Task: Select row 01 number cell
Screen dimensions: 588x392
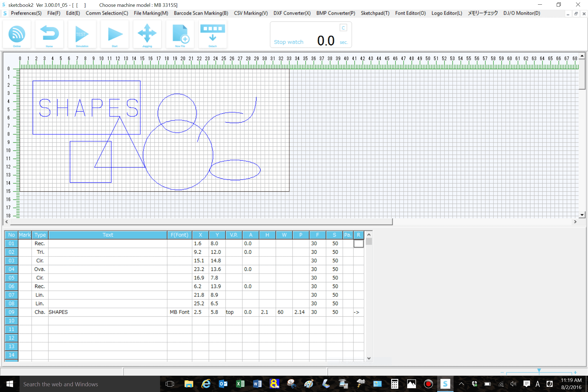Action: click(11, 243)
